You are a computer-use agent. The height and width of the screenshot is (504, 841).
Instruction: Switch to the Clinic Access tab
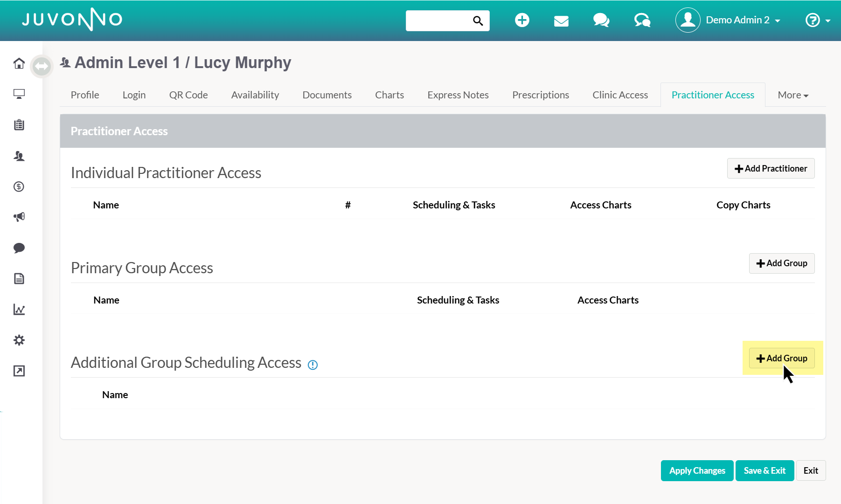620,95
